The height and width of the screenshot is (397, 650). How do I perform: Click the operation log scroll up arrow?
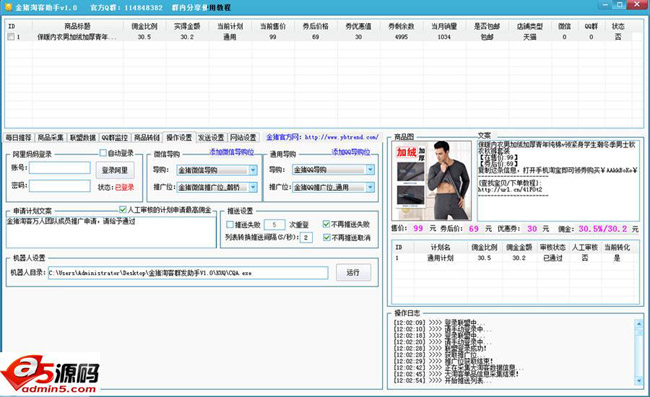639,323
